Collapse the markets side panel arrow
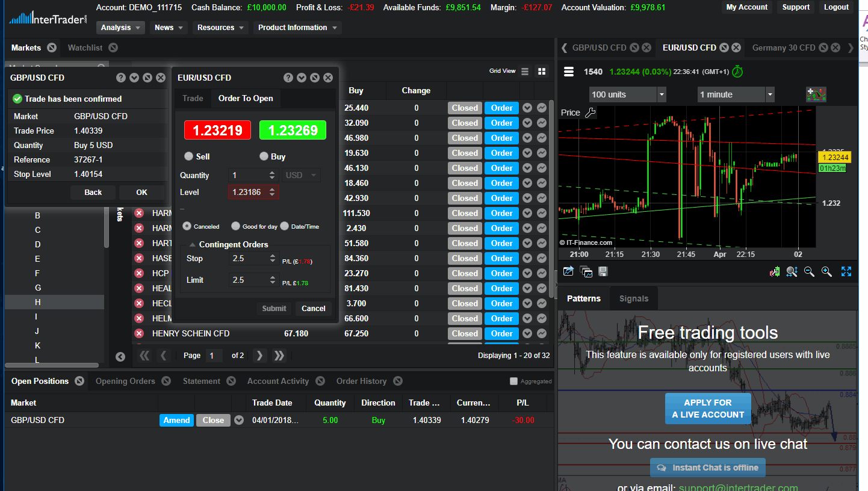Viewport: 868px width, 491px height. [x=120, y=357]
